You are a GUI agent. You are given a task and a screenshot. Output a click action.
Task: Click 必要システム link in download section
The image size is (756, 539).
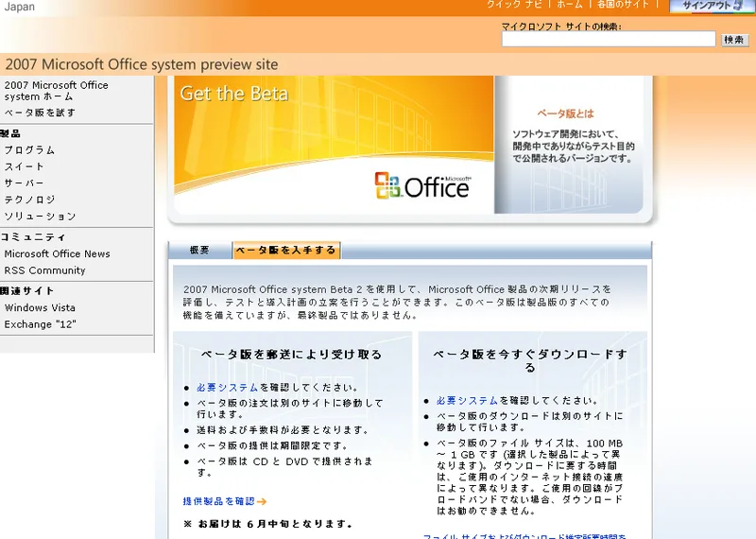click(x=467, y=400)
